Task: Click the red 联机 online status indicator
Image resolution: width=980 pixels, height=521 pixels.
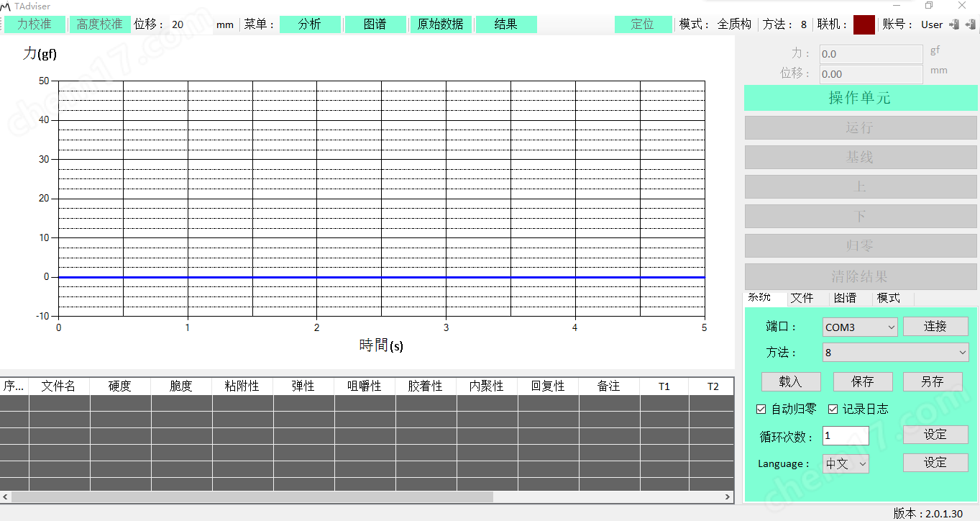Action: (863, 24)
